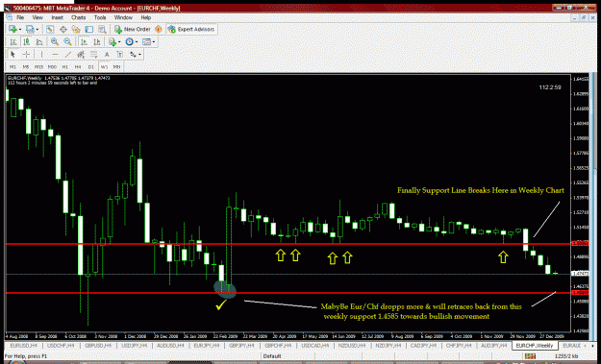
Task: Toggle the Data Window crosshair-target icon
Action: tap(63, 29)
